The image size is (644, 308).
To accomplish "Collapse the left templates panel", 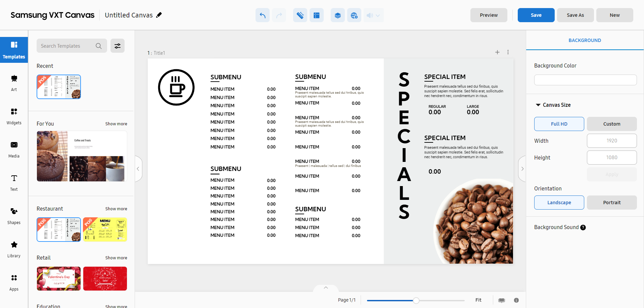I will (x=138, y=169).
